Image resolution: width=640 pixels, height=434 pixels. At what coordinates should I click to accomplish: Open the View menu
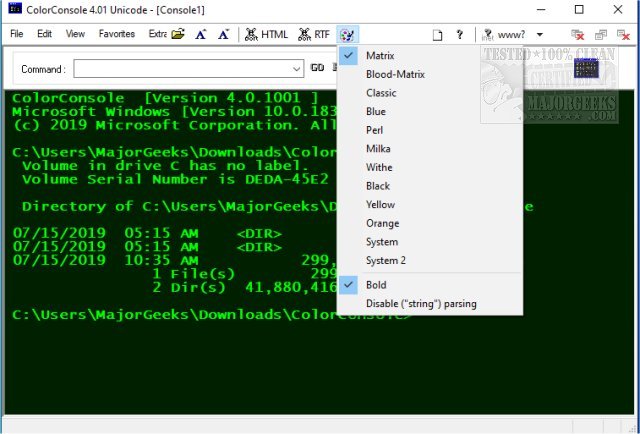pyautogui.click(x=75, y=34)
